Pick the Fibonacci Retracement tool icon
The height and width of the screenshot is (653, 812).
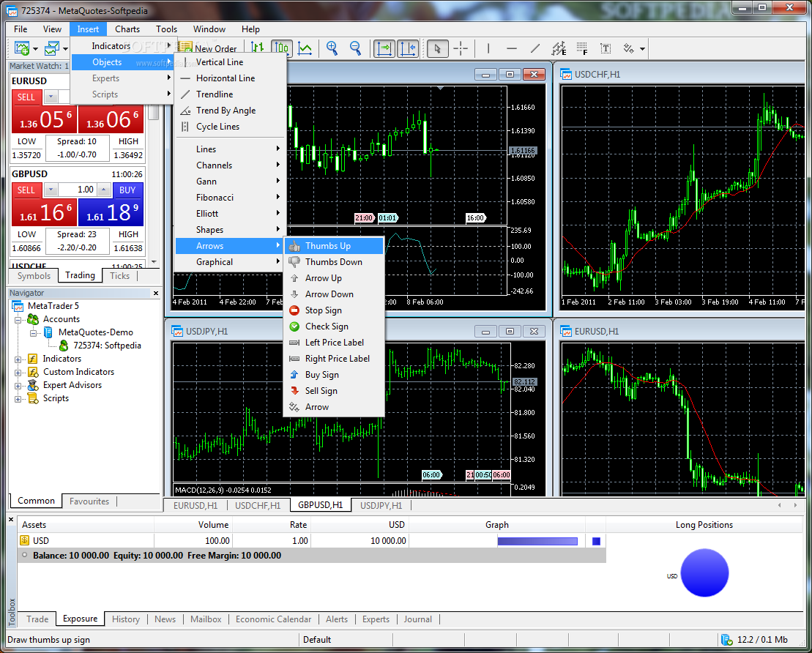(x=582, y=48)
